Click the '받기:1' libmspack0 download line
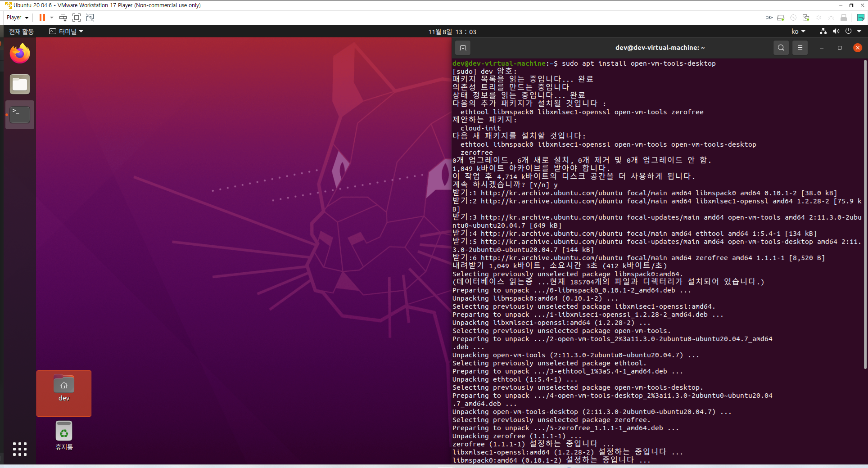Image resolution: width=868 pixels, height=468 pixels. pos(645,193)
